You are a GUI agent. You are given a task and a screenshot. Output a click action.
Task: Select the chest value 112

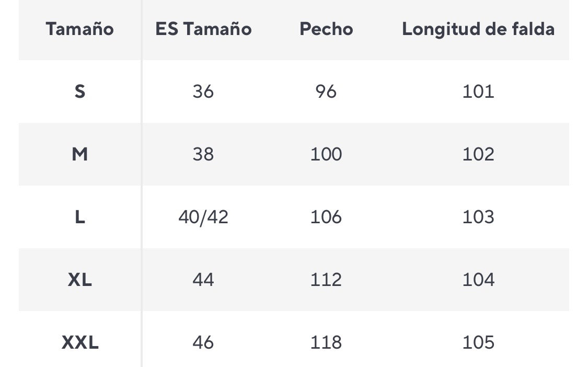tap(326, 280)
